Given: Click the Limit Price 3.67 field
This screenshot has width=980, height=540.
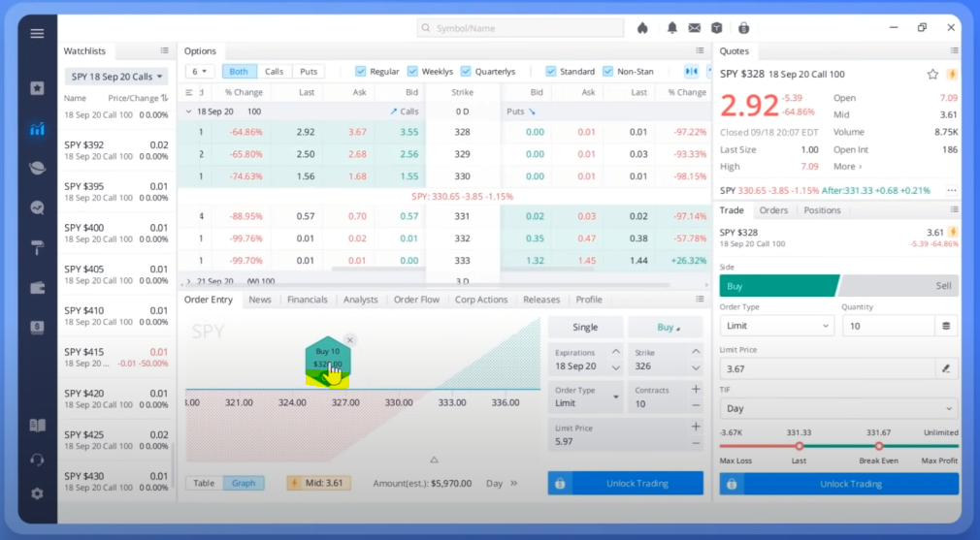Looking at the screenshot, I should (827, 369).
